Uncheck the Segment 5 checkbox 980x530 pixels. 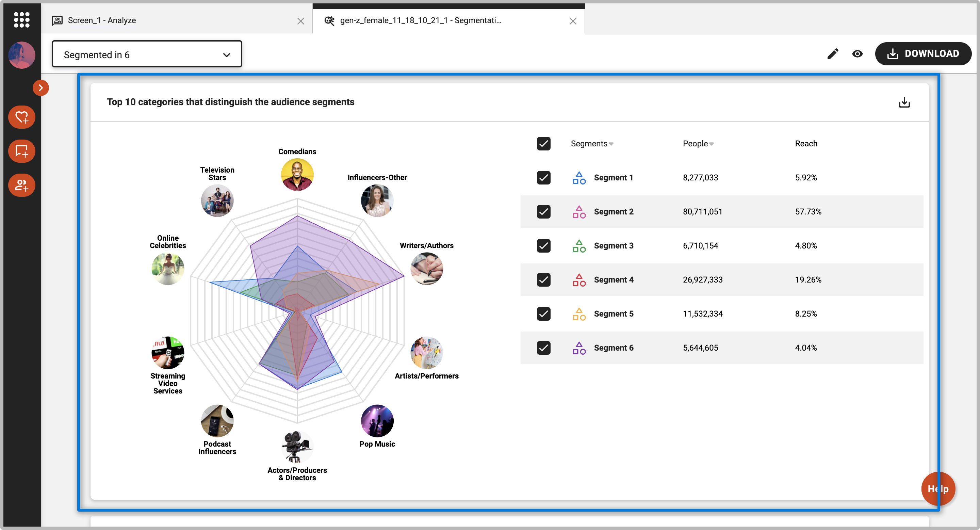coord(543,314)
